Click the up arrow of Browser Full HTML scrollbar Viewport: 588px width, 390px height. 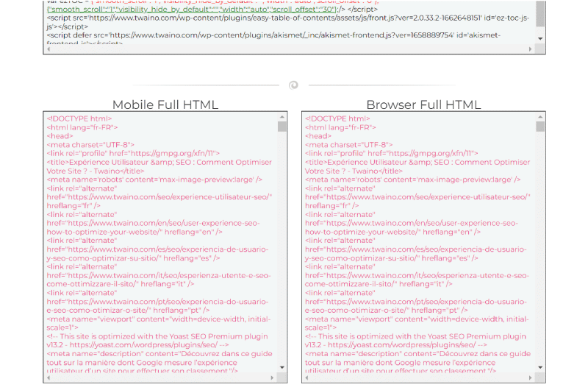point(540,117)
